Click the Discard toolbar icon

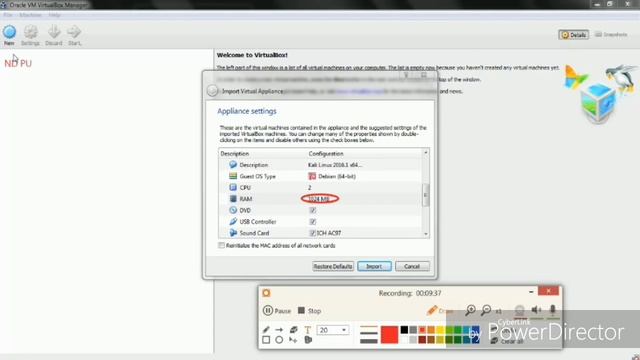(54, 32)
